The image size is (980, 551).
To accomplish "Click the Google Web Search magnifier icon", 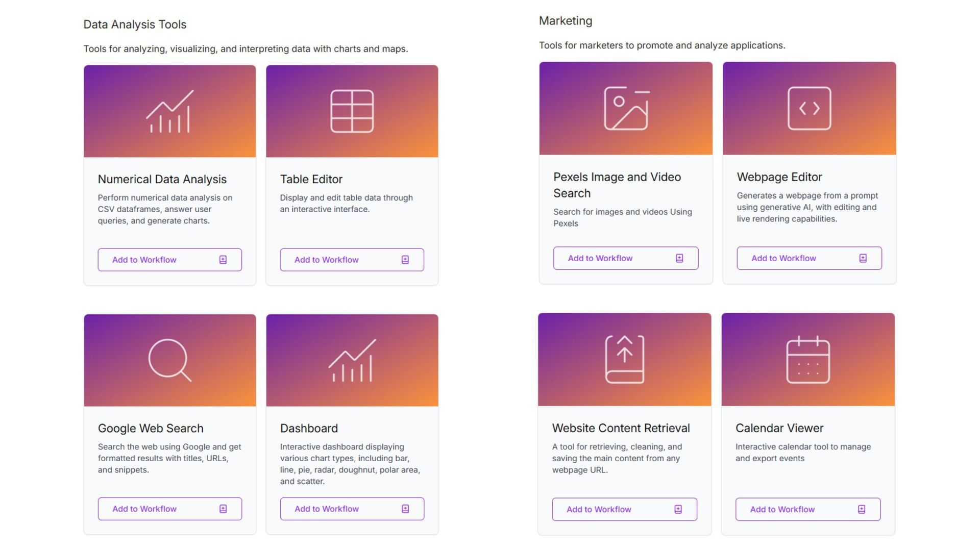I will (x=169, y=360).
